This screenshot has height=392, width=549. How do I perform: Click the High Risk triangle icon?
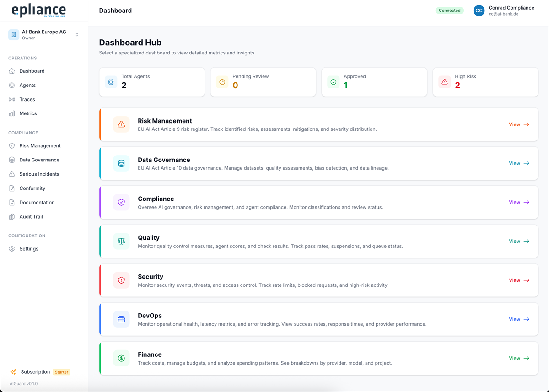[x=444, y=82]
